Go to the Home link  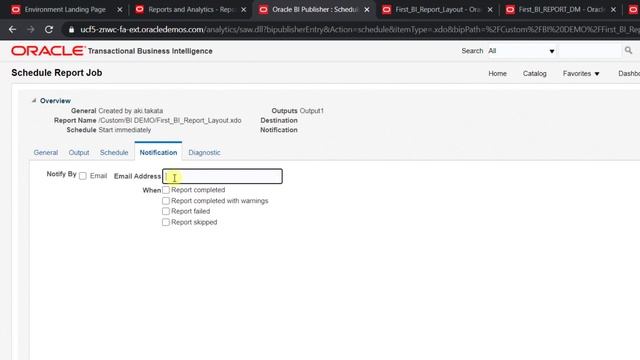tap(498, 73)
